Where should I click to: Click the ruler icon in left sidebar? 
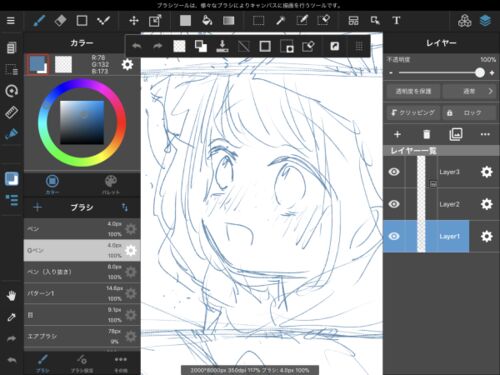pos(11,113)
